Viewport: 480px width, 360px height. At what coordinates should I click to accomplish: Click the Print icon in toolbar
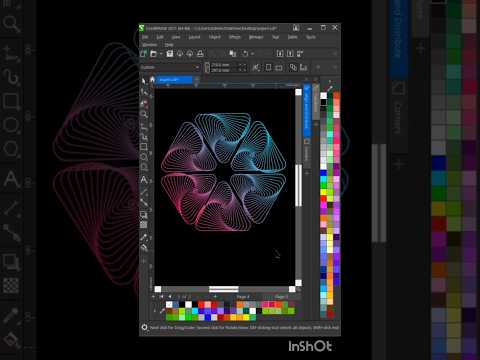[x=200, y=54]
